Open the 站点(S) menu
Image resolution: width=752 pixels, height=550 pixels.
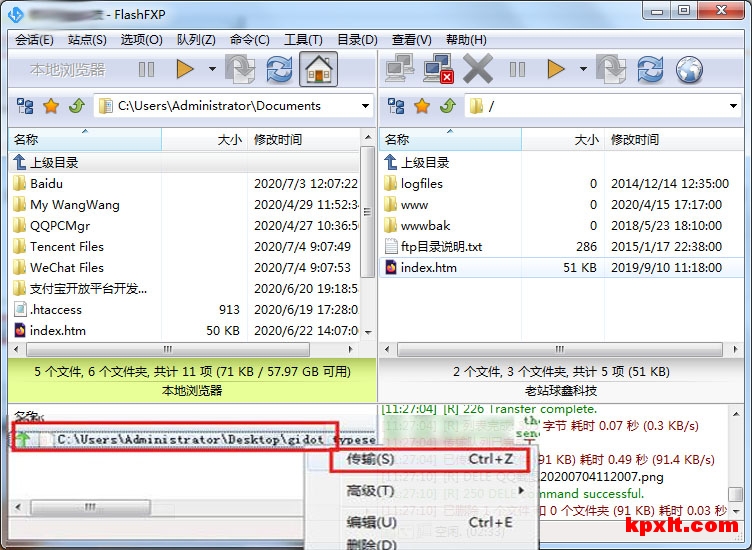click(x=87, y=40)
